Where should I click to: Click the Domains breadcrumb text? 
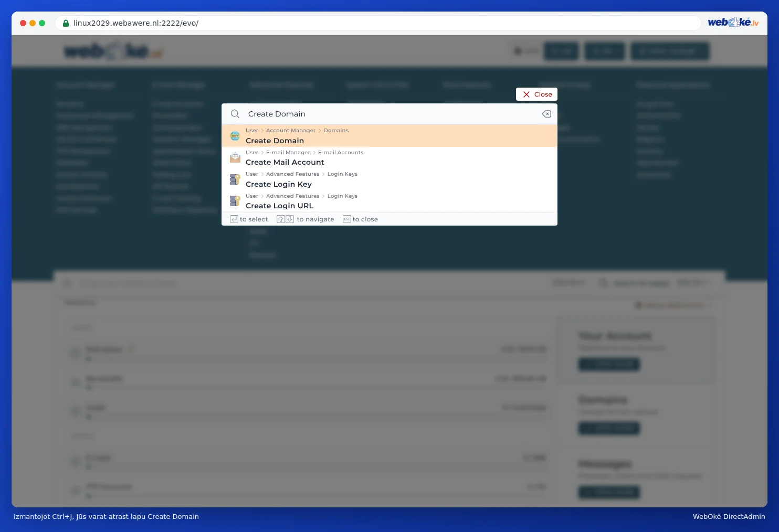336,131
